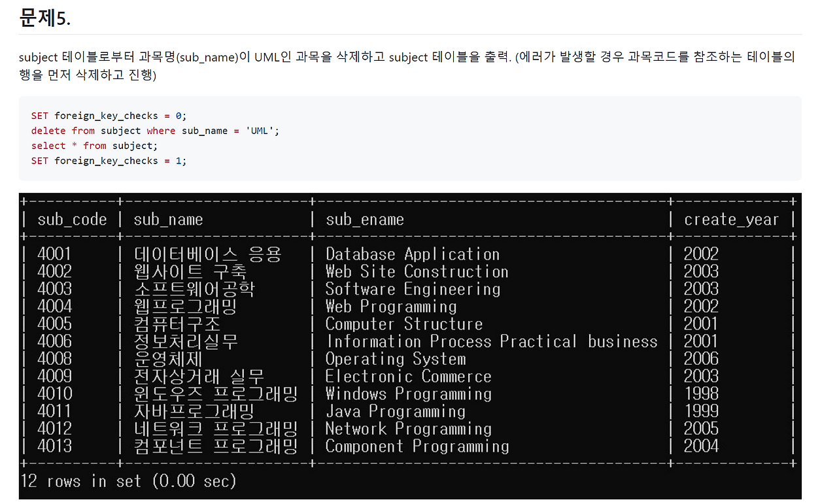Click the SET foreign_key_checks = 1 line
The height and width of the screenshot is (504, 837).
pos(109,160)
